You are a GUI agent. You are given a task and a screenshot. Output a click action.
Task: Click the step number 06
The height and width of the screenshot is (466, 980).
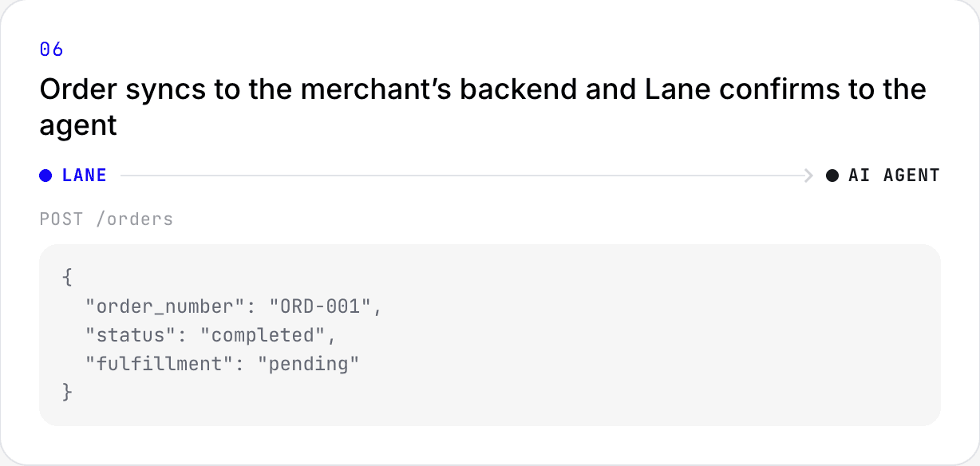tap(51, 49)
